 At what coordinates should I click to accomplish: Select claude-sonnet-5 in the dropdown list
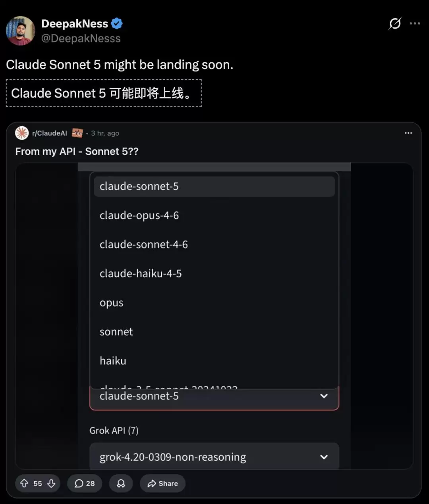point(214,187)
